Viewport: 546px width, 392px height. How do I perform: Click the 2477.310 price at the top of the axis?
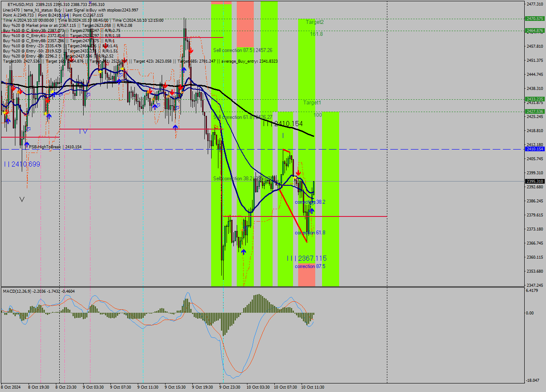coord(535,4)
